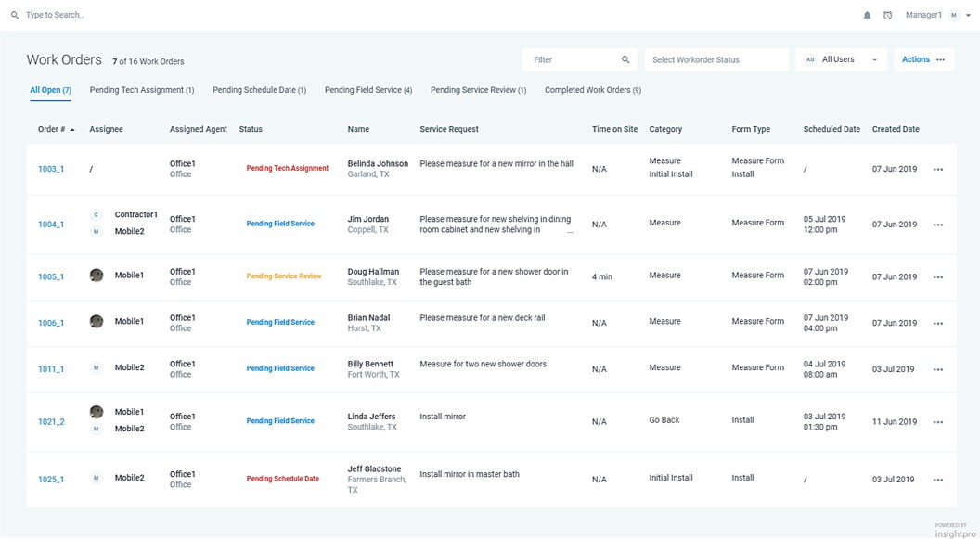Screen dimensions: 980x539
Task: Click the name Linda Jeffers
Action: point(371,417)
